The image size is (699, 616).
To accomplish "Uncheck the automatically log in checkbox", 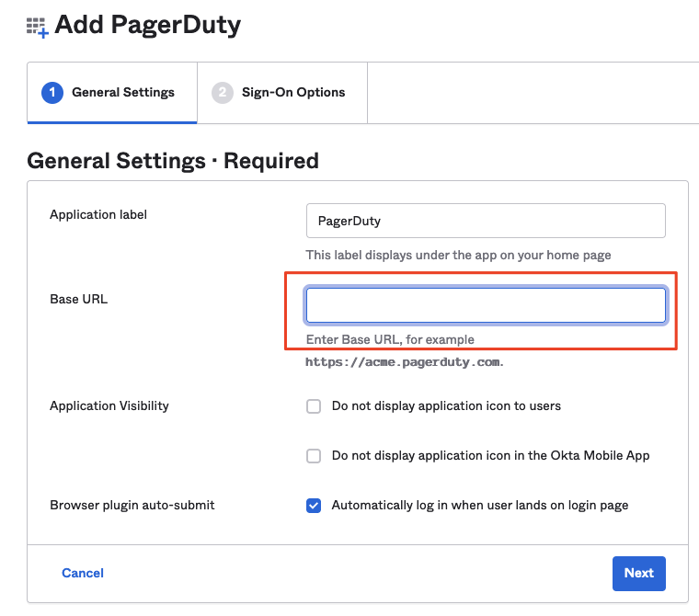I will tap(314, 506).
